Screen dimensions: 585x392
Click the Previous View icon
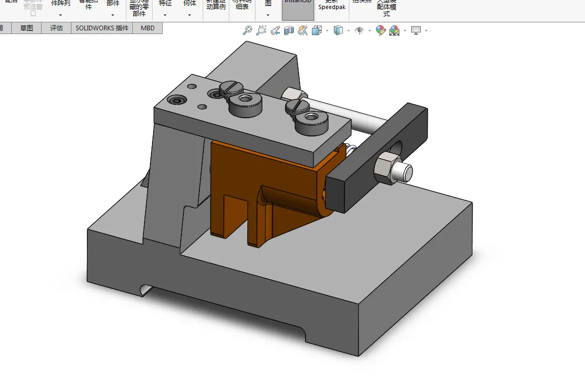[275, 31]
